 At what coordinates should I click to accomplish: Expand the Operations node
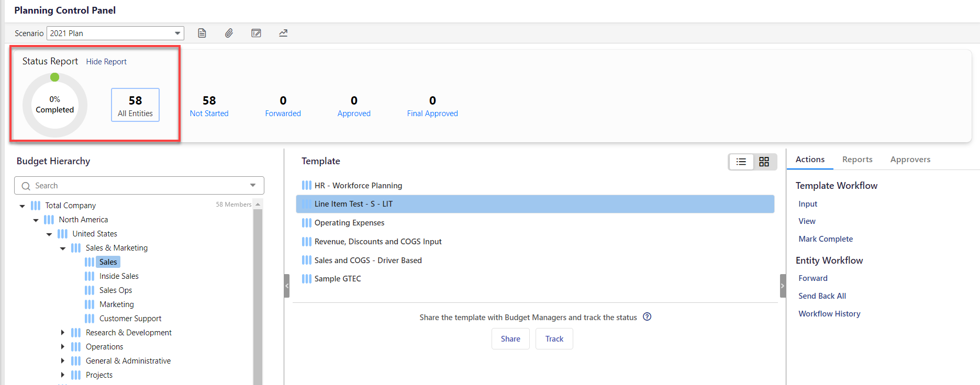(63, 347)
